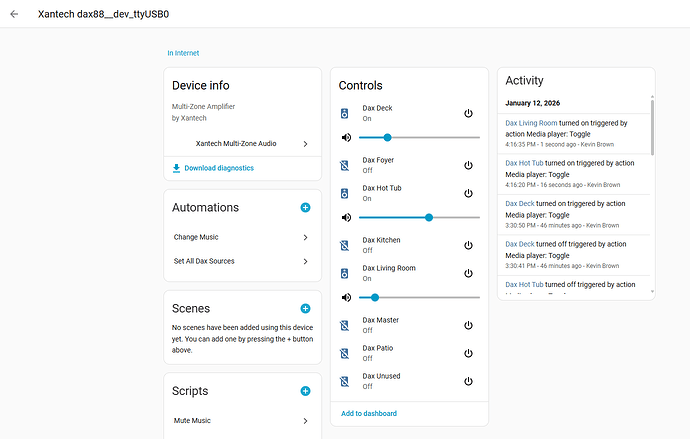Add a new script with plus icon

click(305, 391)
